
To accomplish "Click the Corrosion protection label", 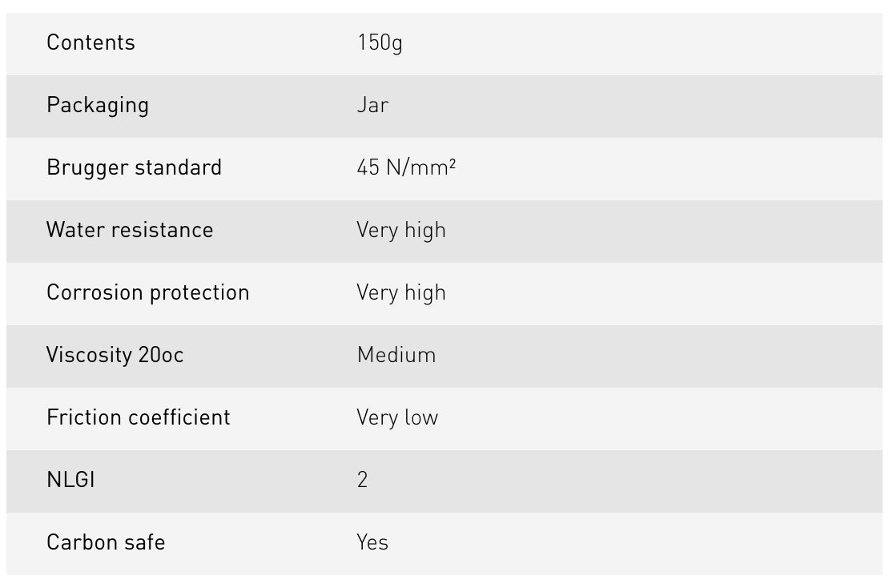I will [x=147, y=292].
